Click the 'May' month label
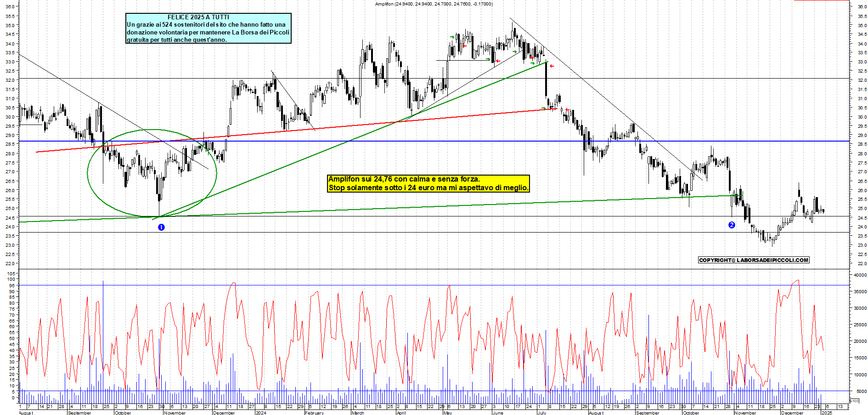 (448, 413)
